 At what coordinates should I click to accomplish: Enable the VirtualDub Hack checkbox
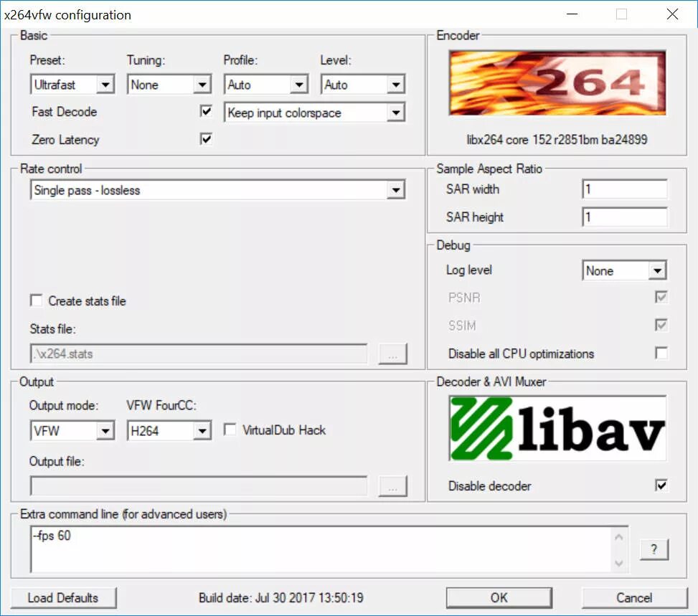point(230,430)
